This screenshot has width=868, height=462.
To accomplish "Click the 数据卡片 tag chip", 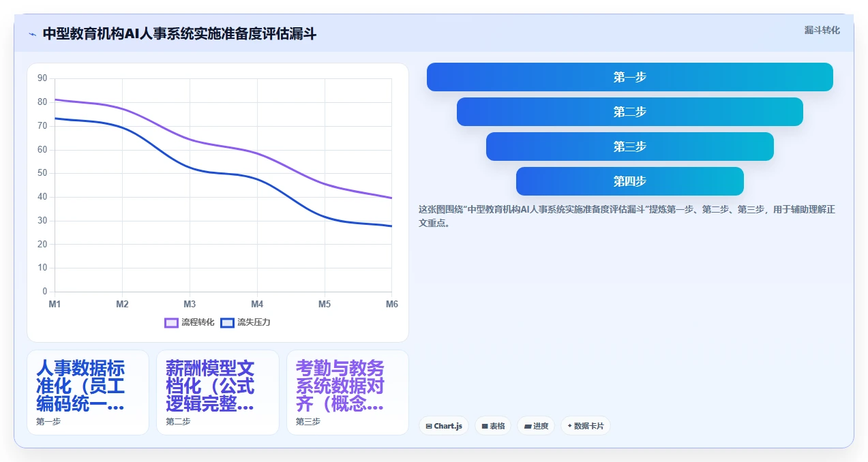I will (586, 426).
